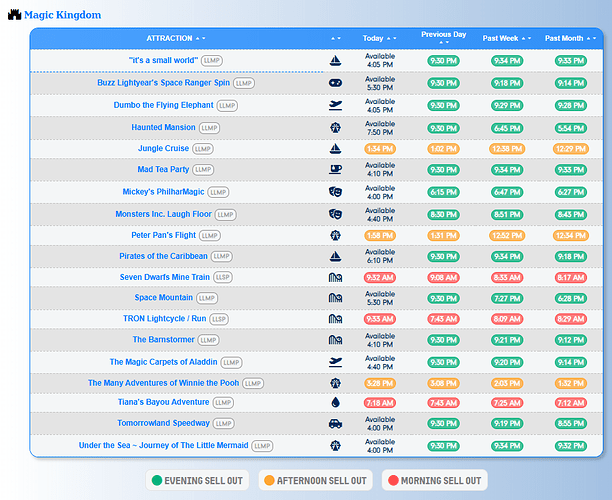This screenshot has width=612, height=500.
Task: Sort table by Past Month column
Action: coord(570,38)
